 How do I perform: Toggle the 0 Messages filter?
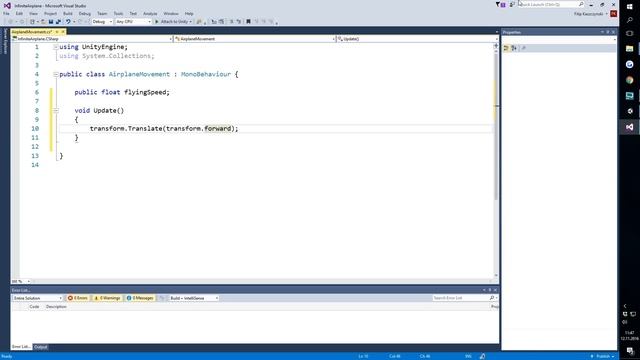pos(140,298)
